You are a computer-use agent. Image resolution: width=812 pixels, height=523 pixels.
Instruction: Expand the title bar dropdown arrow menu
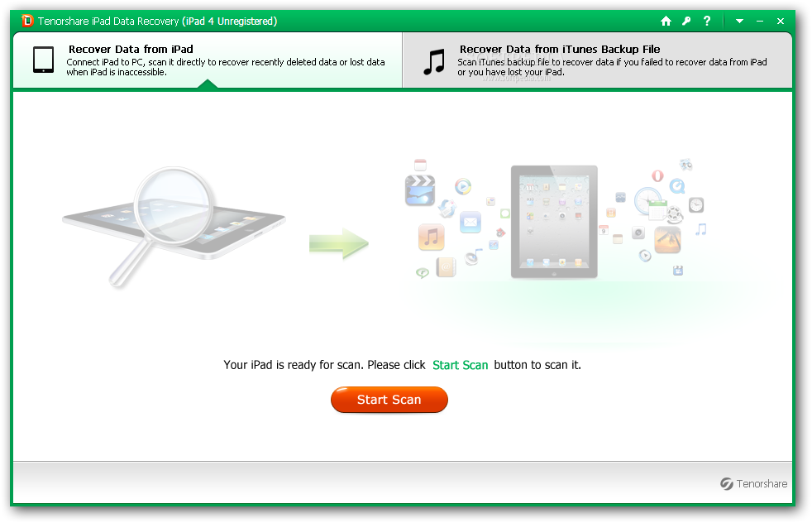tap(739, 22)
